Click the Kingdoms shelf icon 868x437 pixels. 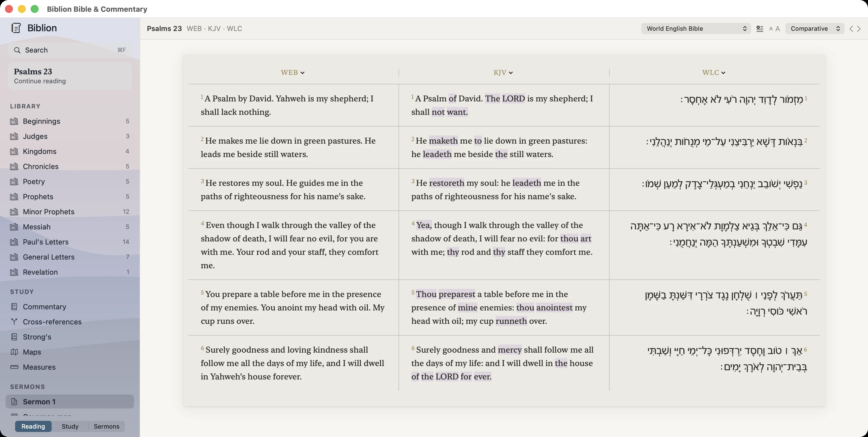pos(14,151)
